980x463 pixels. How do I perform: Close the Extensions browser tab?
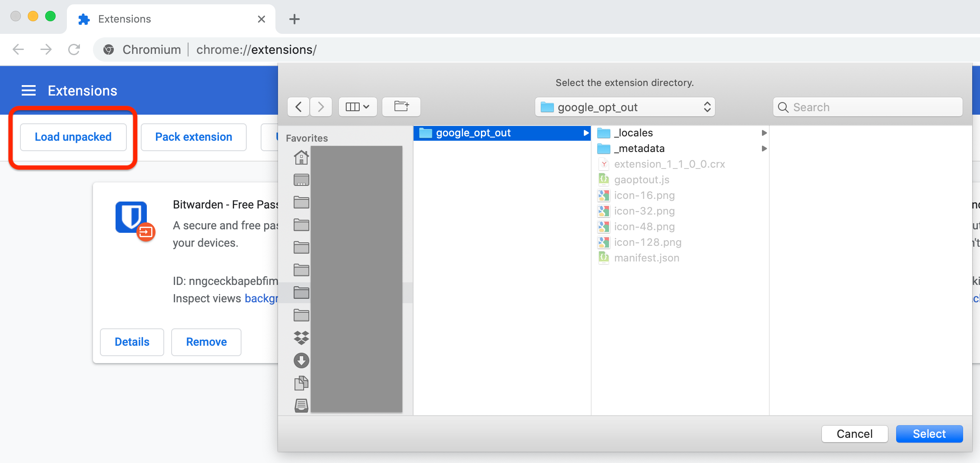click(x=262, y=19)
